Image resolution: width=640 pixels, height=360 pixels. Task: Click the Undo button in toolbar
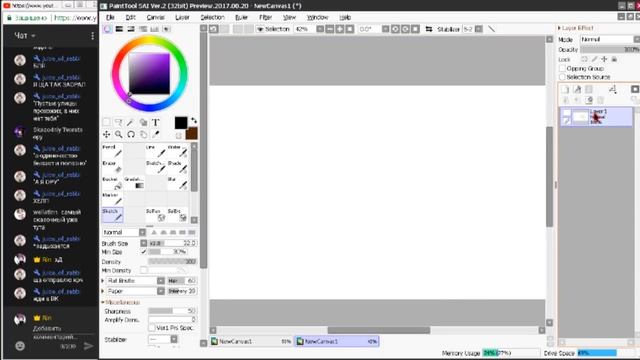pos(213,29)
